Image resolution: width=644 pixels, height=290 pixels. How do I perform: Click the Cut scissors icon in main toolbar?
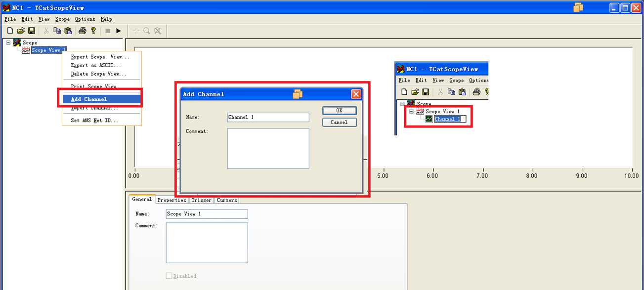click(x=46, y=31)
